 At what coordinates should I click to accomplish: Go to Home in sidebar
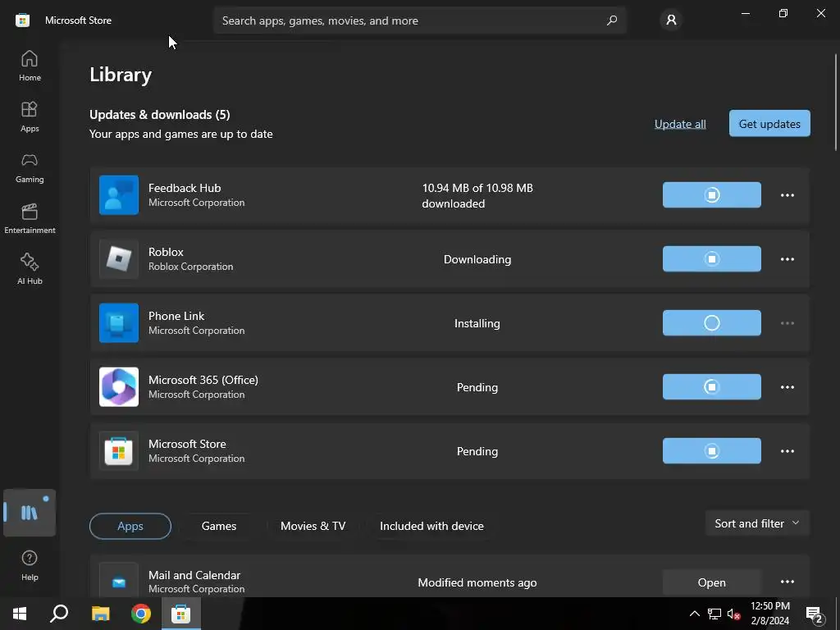coord(30,66)
